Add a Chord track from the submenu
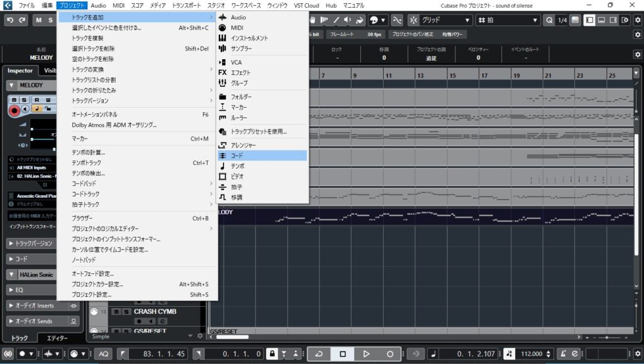 click(236, 155)
